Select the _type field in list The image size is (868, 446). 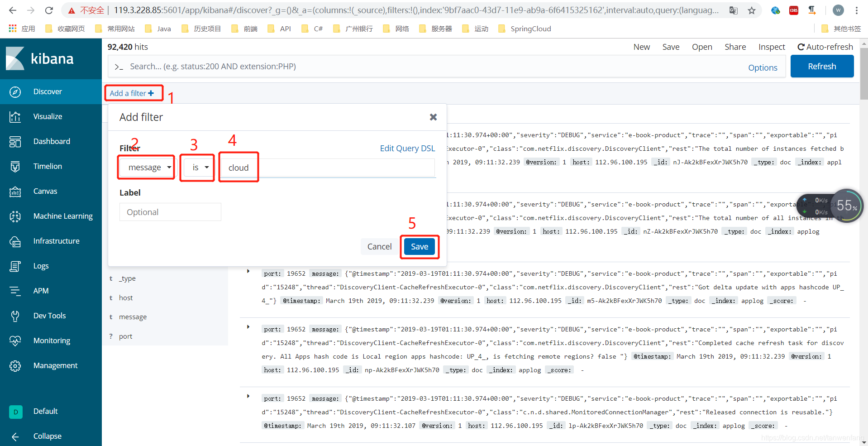coord(127,278)
